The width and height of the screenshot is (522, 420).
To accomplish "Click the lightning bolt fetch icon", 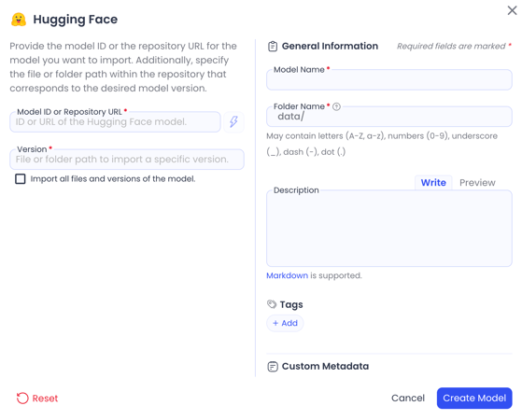I will click(233, 122).
